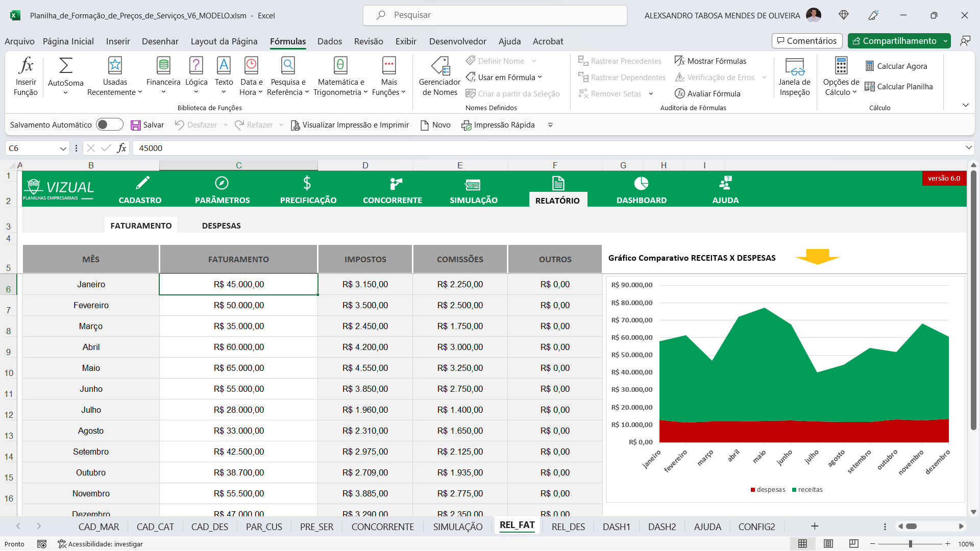Click Mostrar Fórmulas
The height and width of the screenshot is (551, 980).
(710, 61)
